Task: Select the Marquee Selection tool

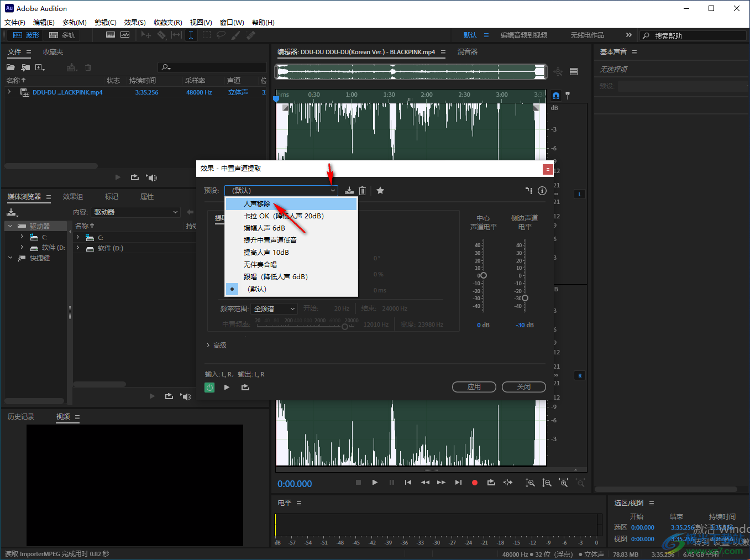Action: pos(206,35)
